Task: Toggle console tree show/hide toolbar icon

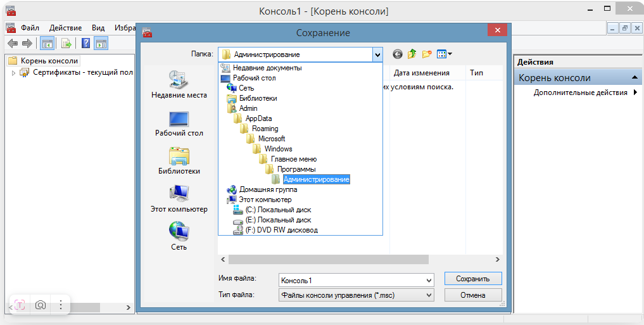Action: 47,44
